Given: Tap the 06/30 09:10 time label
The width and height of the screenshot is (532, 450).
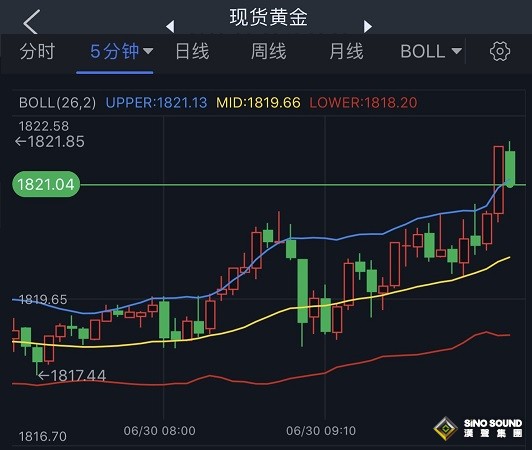Looking at the screenshot, I should 321,431.
